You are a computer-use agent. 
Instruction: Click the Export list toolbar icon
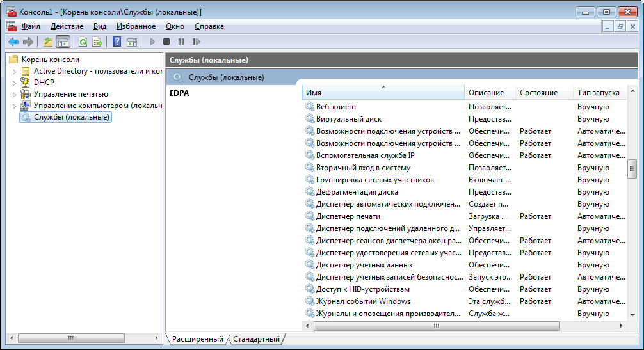[x=97, y=42]
